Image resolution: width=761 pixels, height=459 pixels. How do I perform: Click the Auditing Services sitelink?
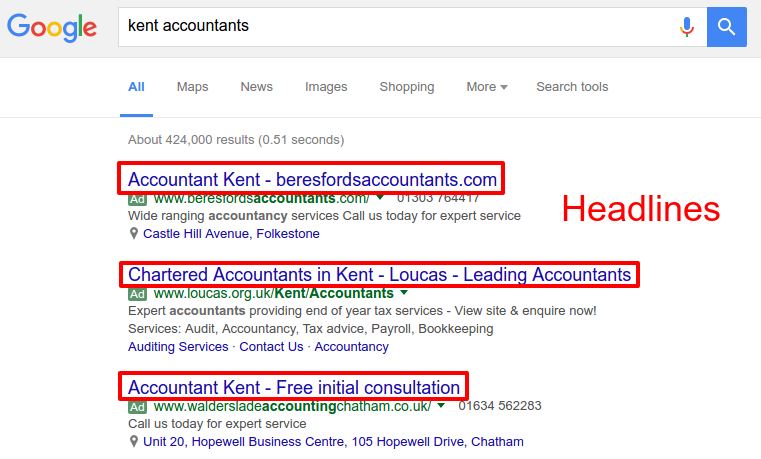(x=178, y=347)
